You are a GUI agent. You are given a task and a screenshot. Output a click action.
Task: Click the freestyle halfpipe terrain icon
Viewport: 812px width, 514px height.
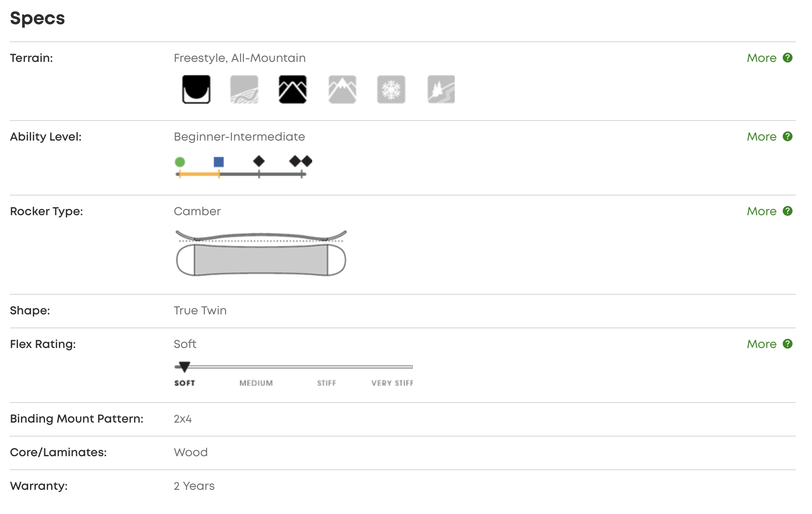coord(196,89)
